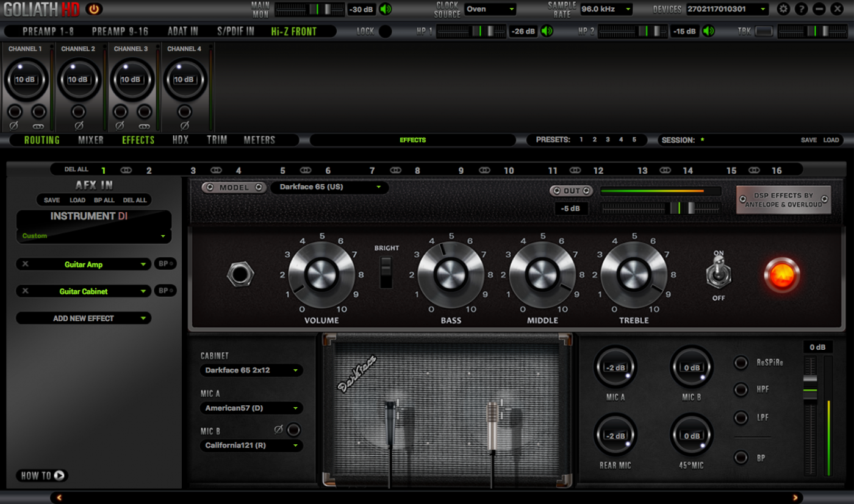Open the HDX tab
The width and height of the screenshot is (854, 504).
181,140
